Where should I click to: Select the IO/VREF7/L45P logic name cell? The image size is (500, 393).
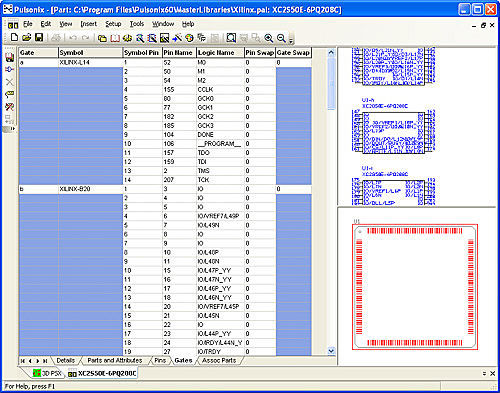(x=220, y=307)
